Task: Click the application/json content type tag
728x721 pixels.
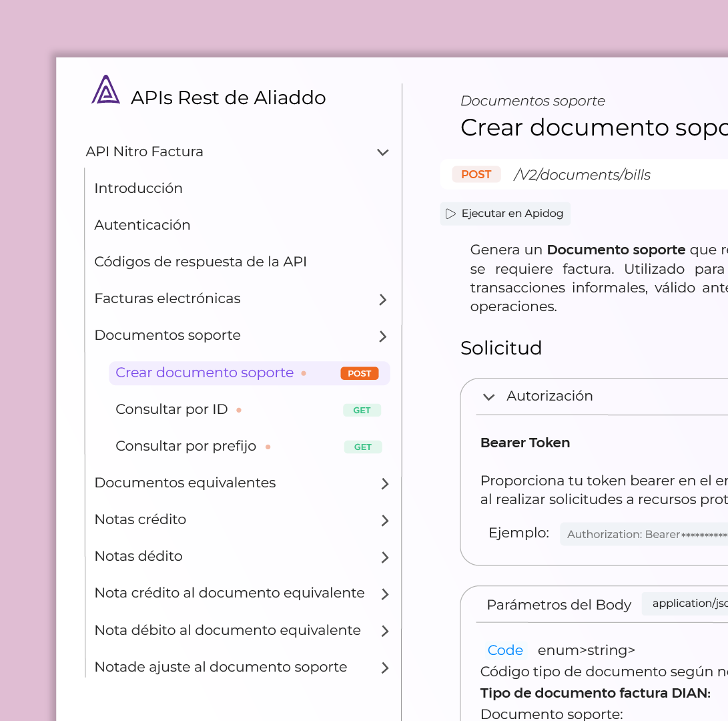Action: pos(685,604)
